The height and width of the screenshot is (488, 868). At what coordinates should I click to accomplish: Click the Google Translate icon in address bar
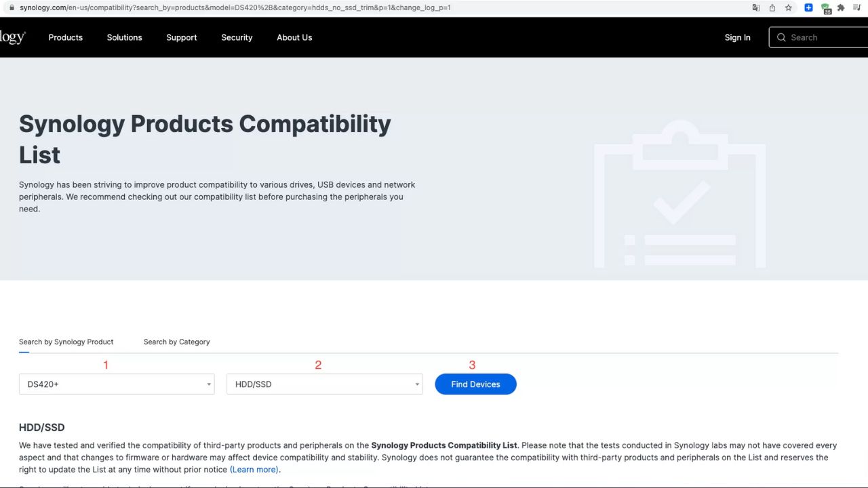click(x=756, y=7)
